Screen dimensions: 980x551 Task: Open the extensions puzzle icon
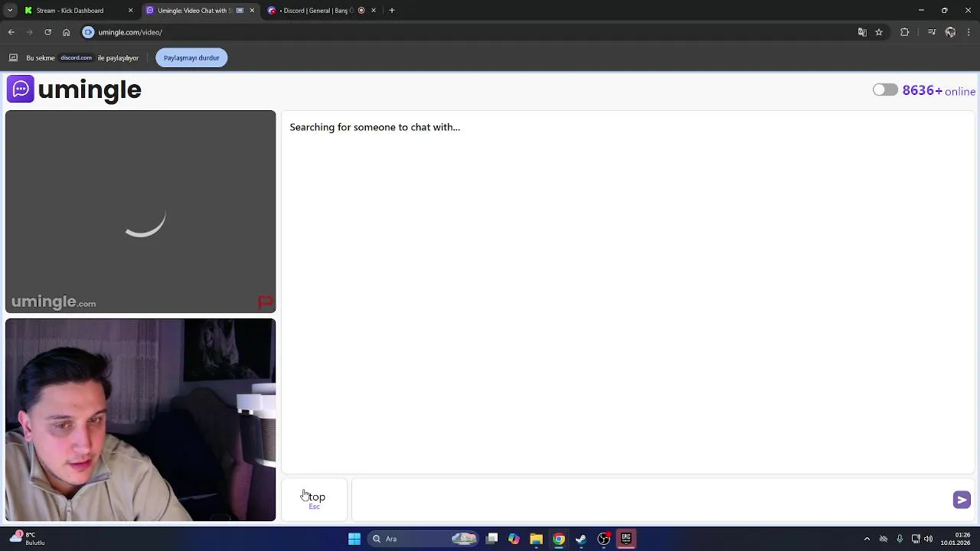(905, 32)
